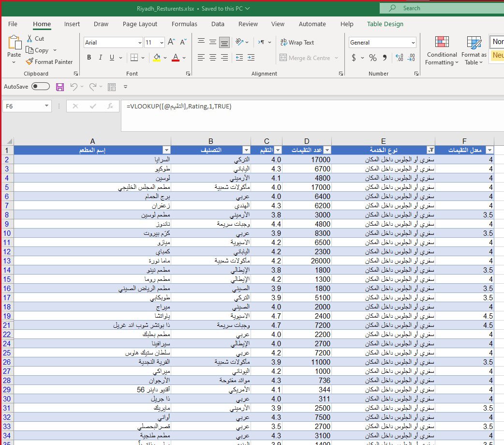Increase decimal places
The height and width of the screenshot is (445, 504).
point(399,58)
